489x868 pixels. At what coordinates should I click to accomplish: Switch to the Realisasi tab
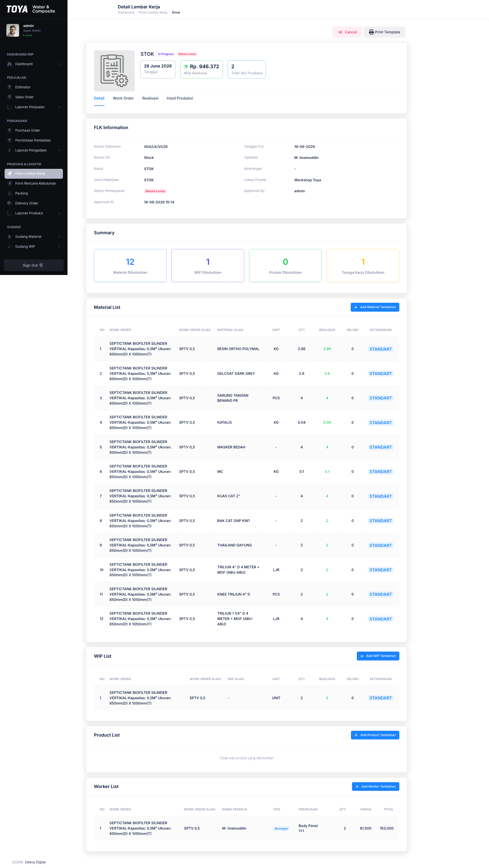150,98
